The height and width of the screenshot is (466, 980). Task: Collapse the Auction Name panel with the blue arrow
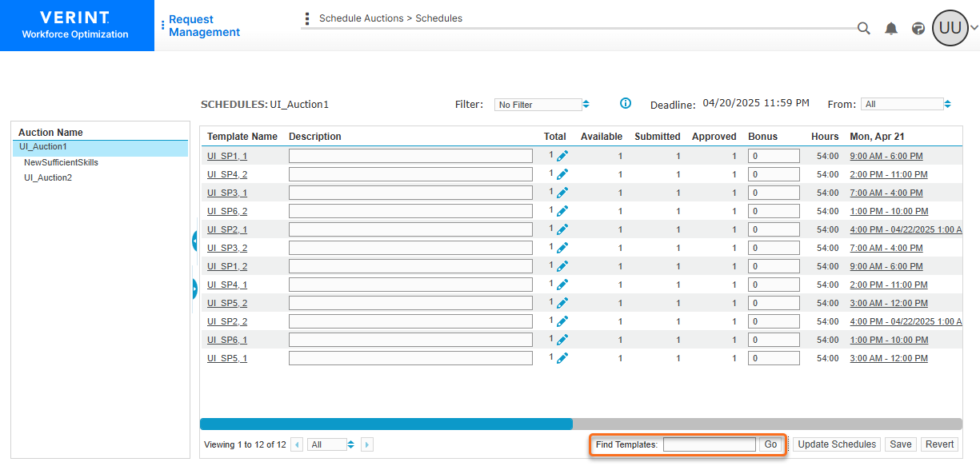[194, 241]
